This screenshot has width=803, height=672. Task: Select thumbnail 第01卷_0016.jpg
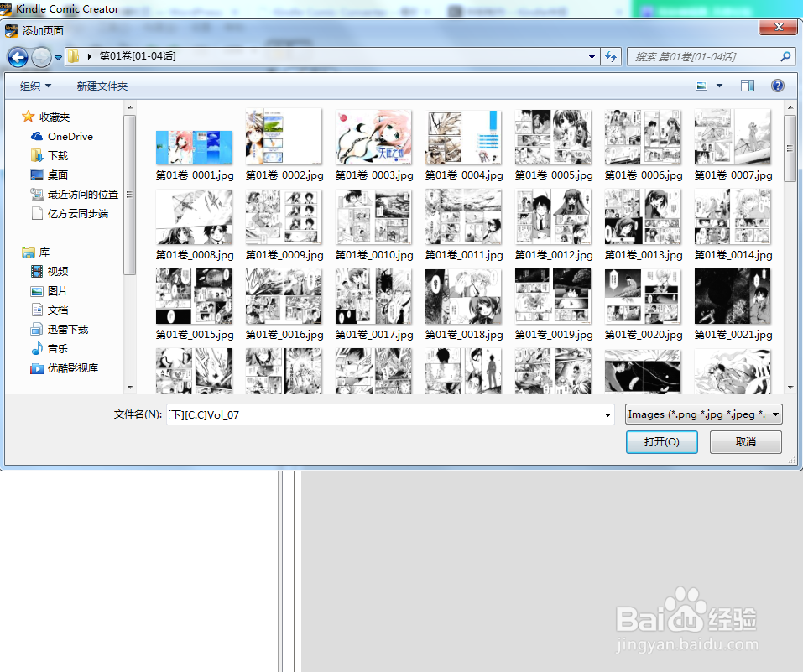(284, 296)
